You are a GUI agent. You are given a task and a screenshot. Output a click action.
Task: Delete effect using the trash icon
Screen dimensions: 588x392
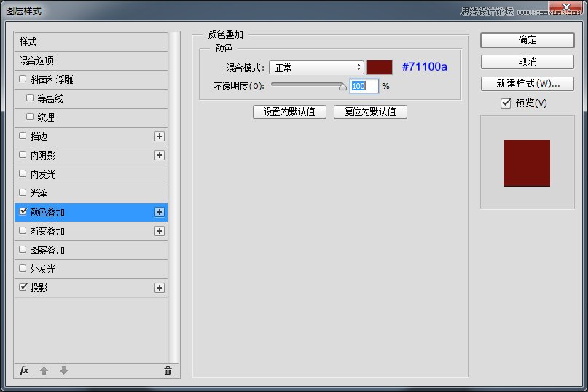(x=168, y=371)
